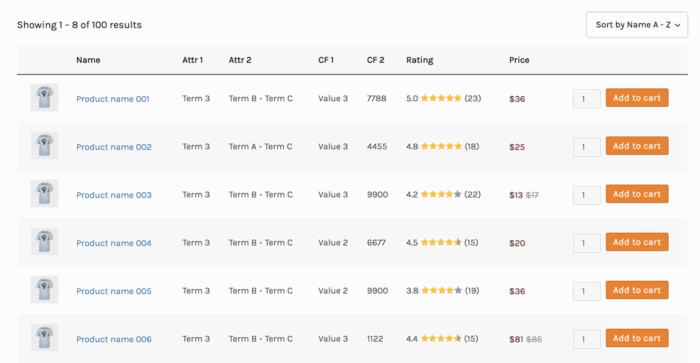This screenshot has height=363, width=700.
Task: Click the struck-through $17 old price
Action: (532, 195)
